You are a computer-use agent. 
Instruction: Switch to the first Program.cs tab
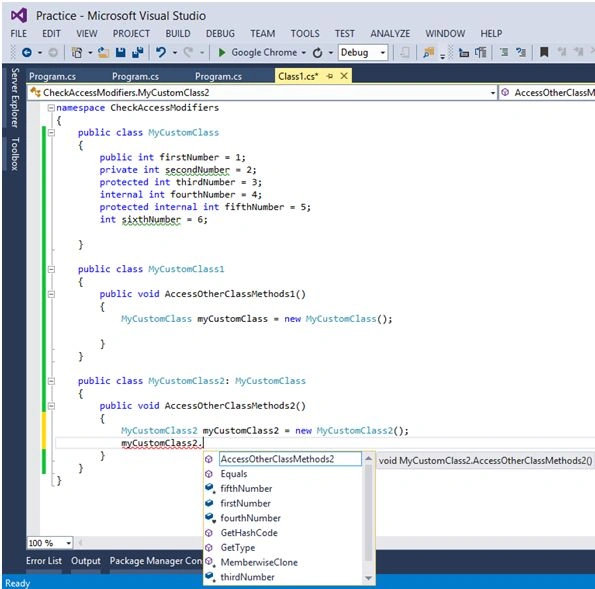[52, 77]
